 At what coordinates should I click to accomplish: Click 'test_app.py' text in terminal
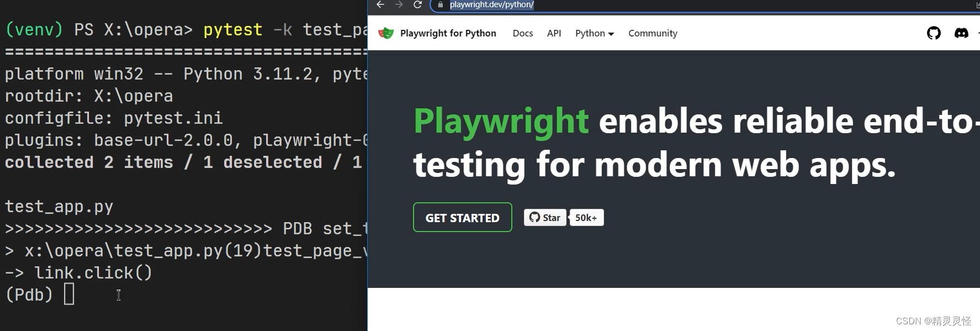(x=59, y=207)
